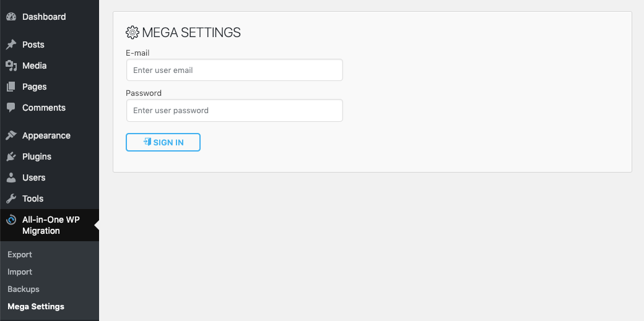Go to the Backups submenu page
644x321 pixels.
[24, 289]
